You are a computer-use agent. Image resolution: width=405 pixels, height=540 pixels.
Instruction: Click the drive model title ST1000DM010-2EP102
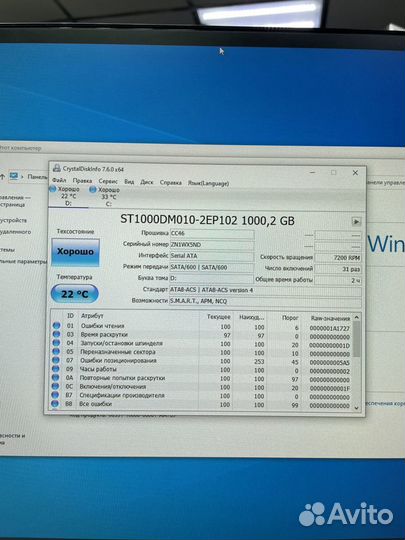click(x=178, y=219)
